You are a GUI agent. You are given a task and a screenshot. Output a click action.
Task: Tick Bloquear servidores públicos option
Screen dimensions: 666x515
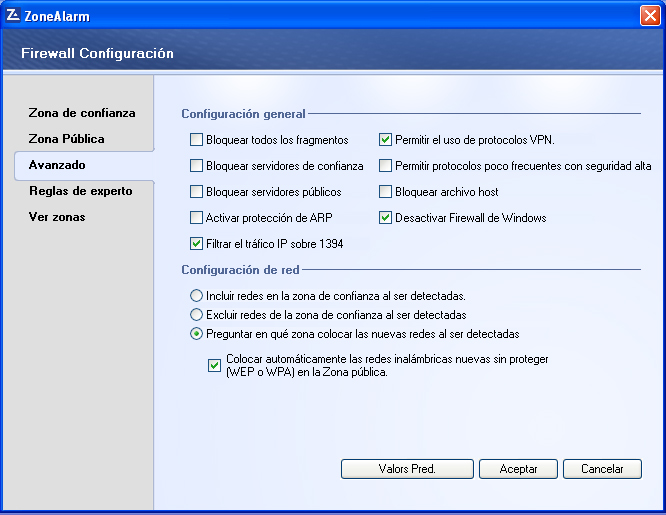coord(196,192)
